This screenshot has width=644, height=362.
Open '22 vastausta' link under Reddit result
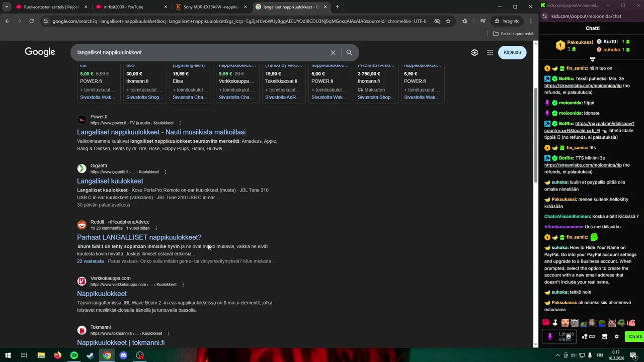[x=91, y=261]
